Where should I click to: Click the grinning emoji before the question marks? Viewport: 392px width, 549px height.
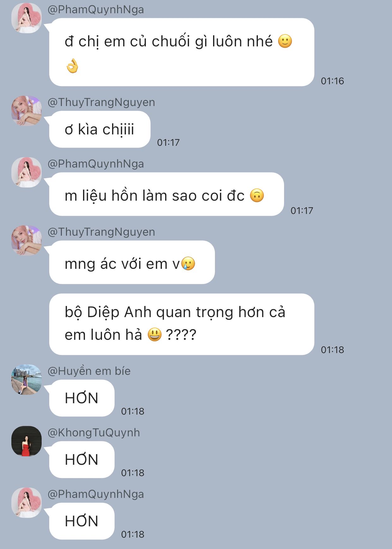[155, 335]
